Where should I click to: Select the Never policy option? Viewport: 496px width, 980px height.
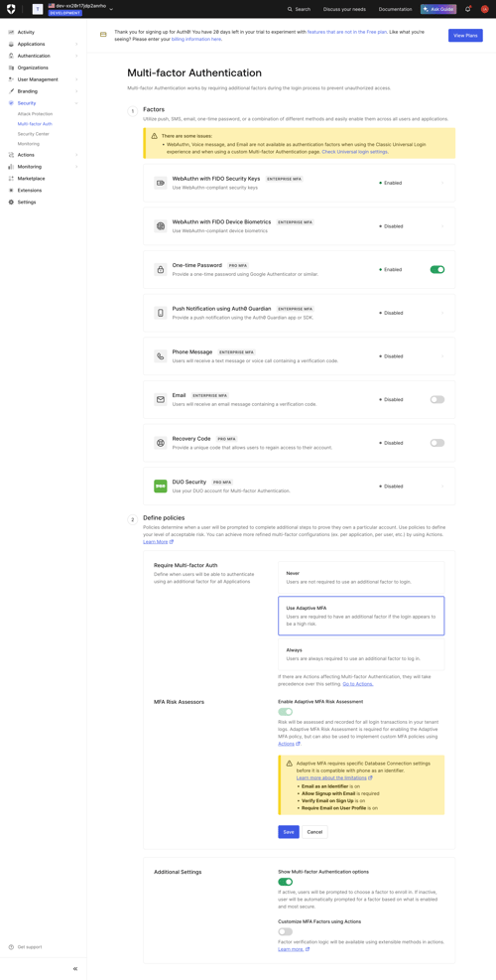(x=361, y=577)
